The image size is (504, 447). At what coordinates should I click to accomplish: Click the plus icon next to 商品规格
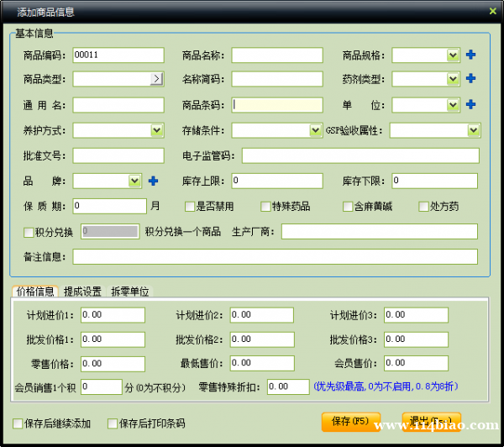471,55
